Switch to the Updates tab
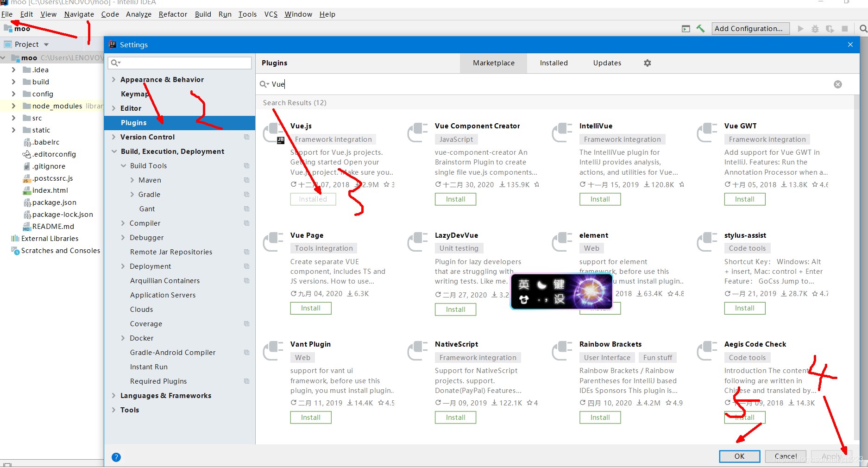 coord(607,63)
